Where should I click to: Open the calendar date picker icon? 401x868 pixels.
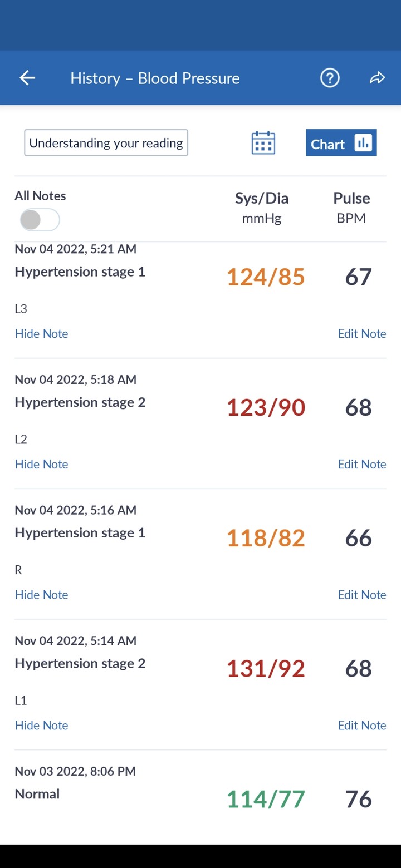coord(263,143)
